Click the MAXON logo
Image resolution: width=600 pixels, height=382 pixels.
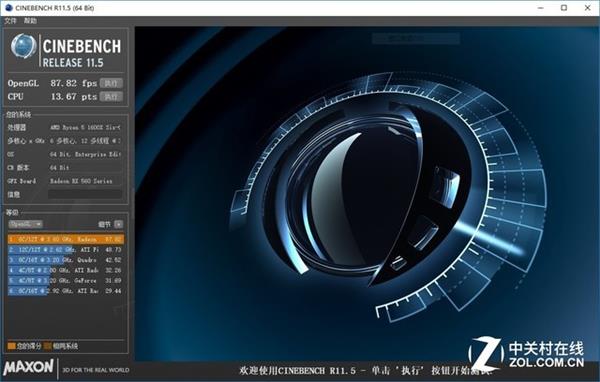tap(29, 367)
